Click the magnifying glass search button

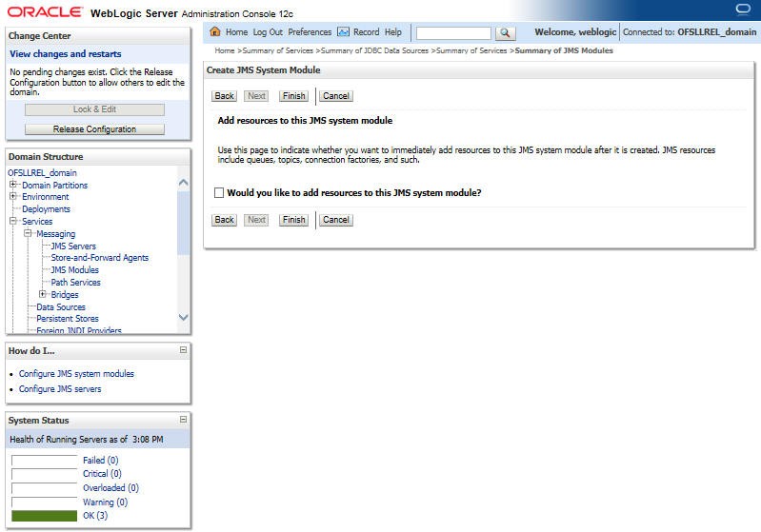(505, 32)
